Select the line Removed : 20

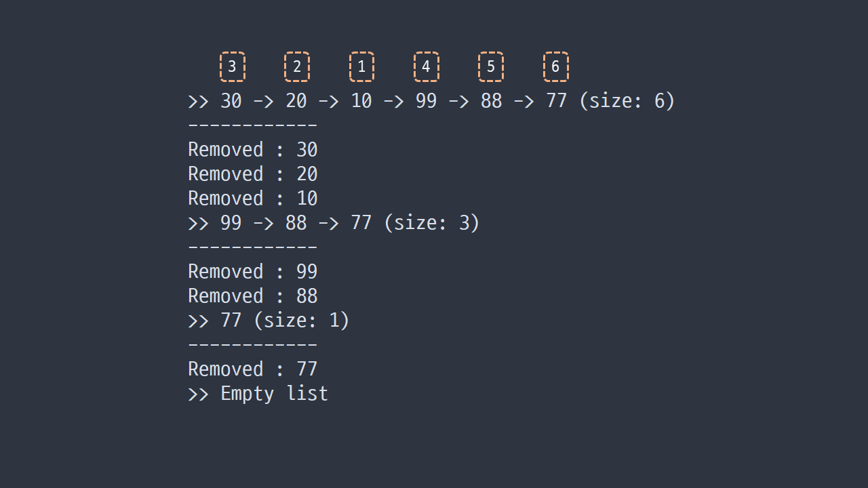coord(253,174)
